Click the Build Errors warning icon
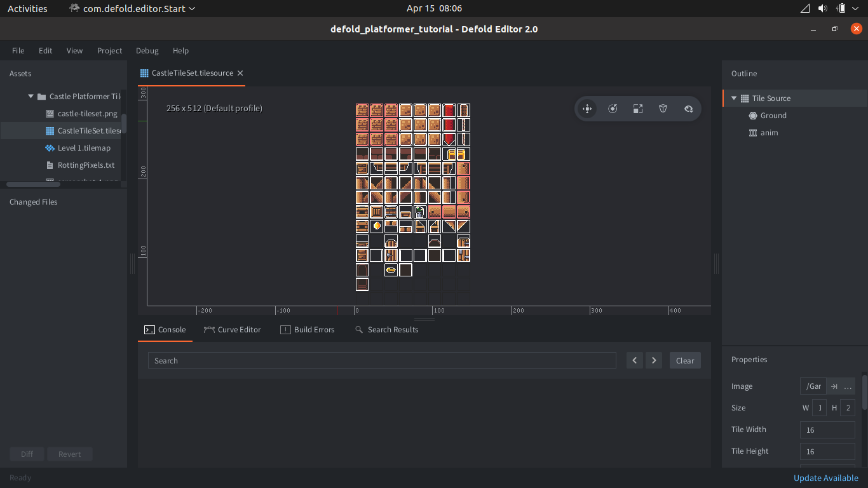The width and height of the screenshot is (868, 488). [x=285, y=330]
